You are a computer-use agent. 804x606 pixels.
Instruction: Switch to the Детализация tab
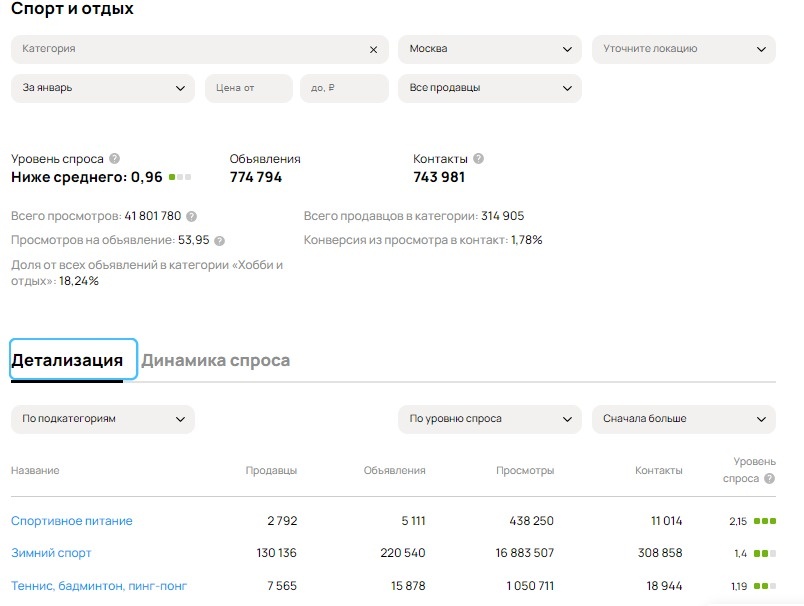pos(67,360)
